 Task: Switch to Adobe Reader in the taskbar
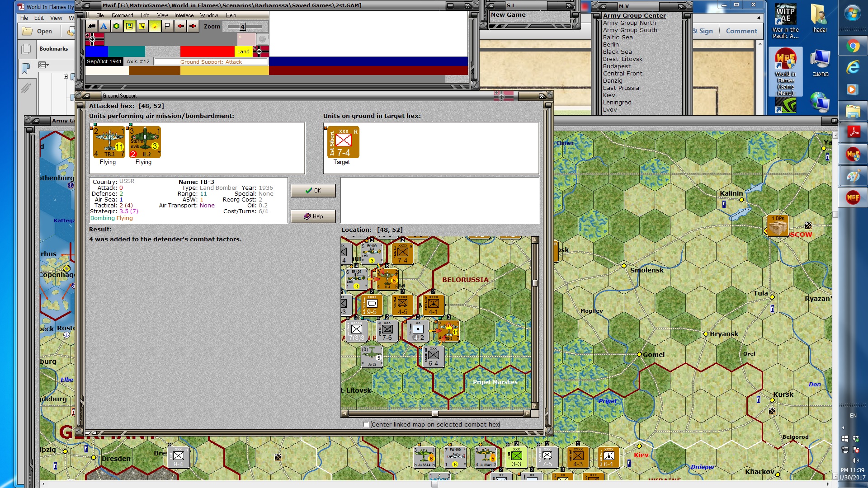click(853, 132)
